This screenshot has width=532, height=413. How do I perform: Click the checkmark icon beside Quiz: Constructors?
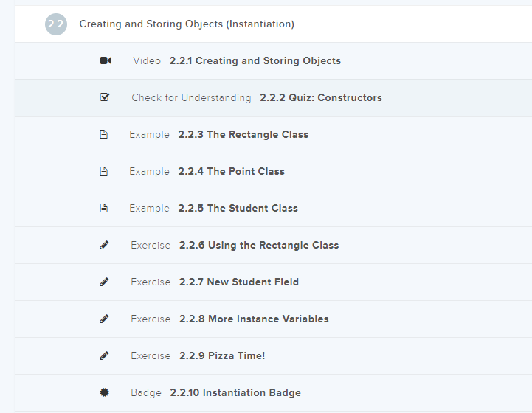click(104, 97)
